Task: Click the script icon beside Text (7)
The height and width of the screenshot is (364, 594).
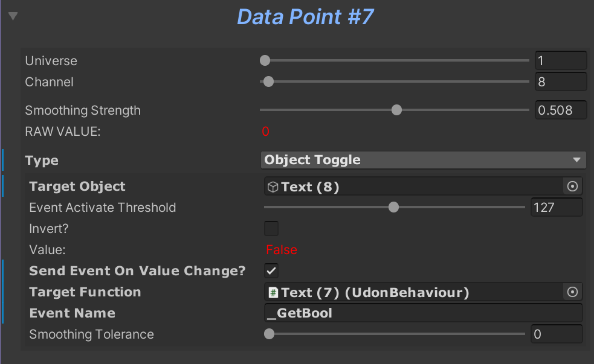Action: tap(273, 293)
